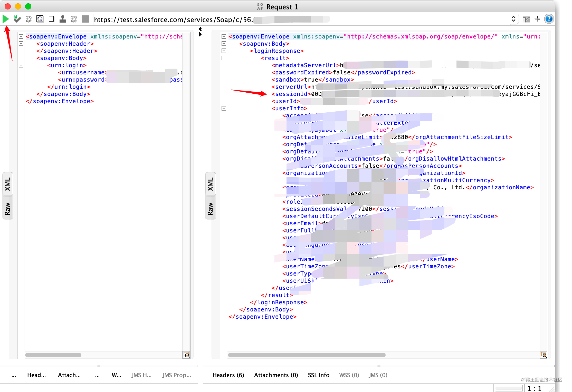Open find icon in response editor corner
This screenshot has height=392, width=572.
(544, 355)
